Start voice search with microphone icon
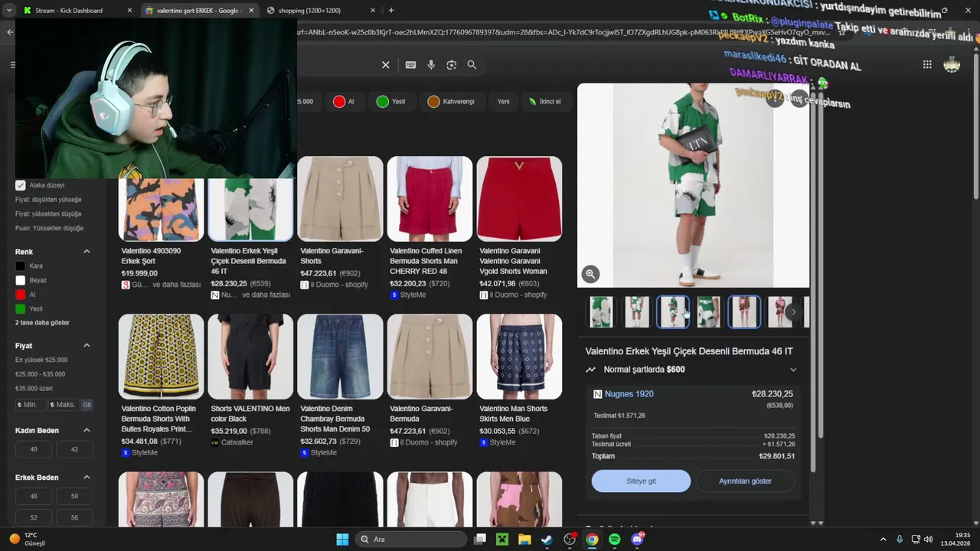 click(x=431, y=65)
